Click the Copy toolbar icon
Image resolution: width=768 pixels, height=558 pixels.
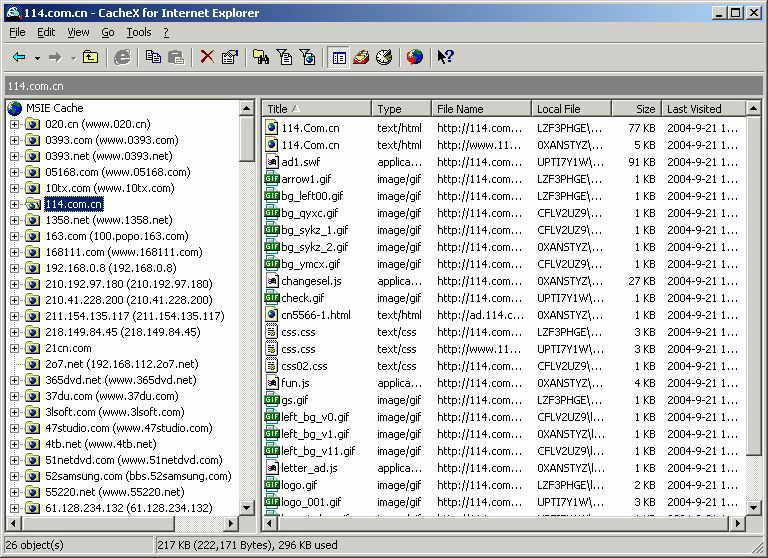pos(153,57)
